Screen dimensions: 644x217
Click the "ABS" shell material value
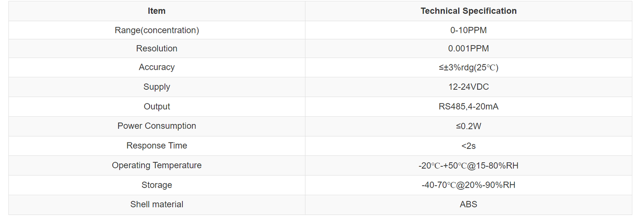click(x=469, y=205)
